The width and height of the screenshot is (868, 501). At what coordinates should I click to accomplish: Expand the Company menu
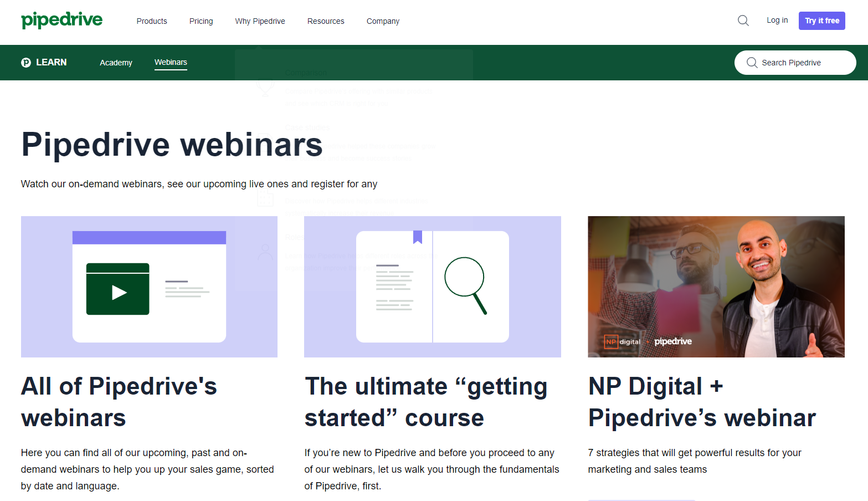tap(383, 21)
